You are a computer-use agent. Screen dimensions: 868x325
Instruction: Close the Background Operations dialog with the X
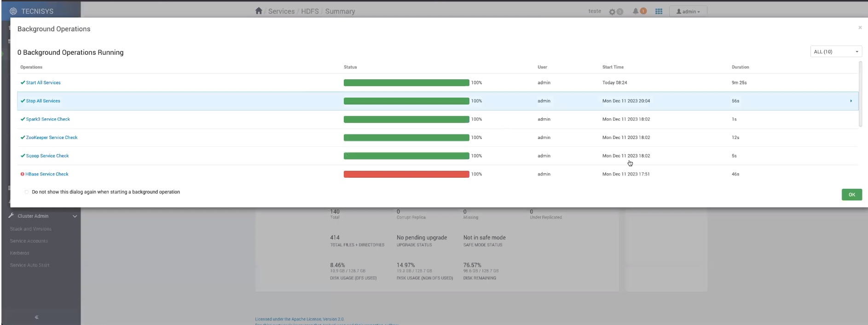point(860,28)
